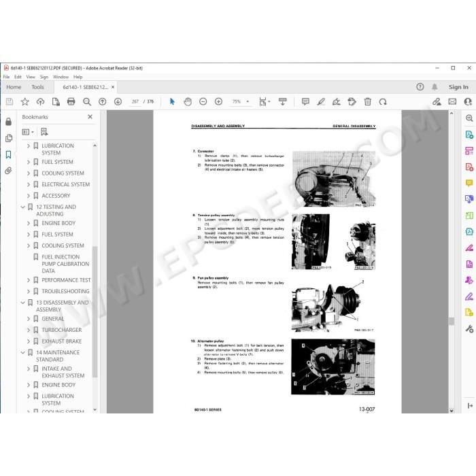Click the document vertical scrollbar thumb

click(x=452, y=321)
